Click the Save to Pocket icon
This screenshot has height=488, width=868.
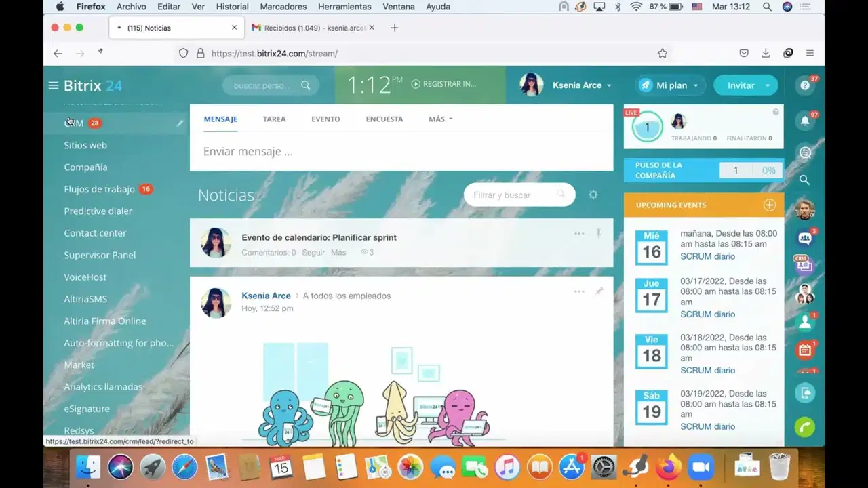coord(744,53)
